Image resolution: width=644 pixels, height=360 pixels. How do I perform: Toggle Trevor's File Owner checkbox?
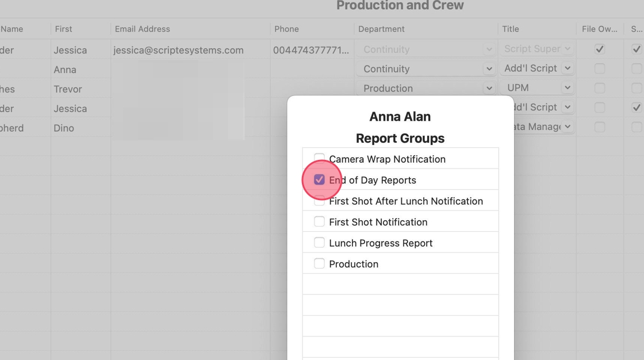pyautogui.click(x=600, y=89)
